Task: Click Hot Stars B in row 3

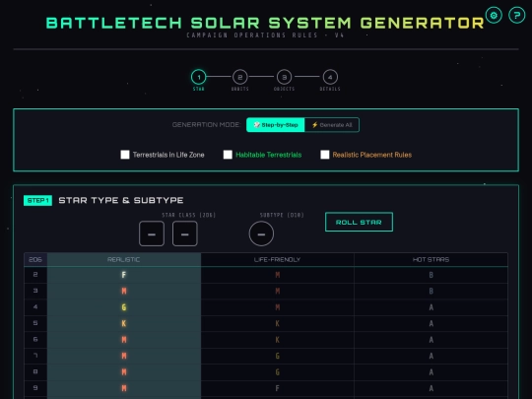Action: coord(431,291)
